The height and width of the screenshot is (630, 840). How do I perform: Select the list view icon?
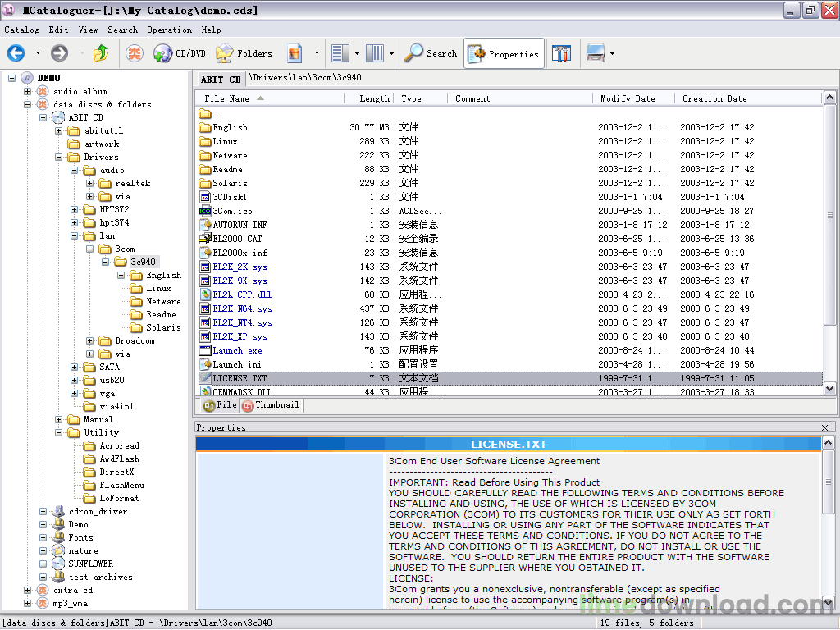339,52
